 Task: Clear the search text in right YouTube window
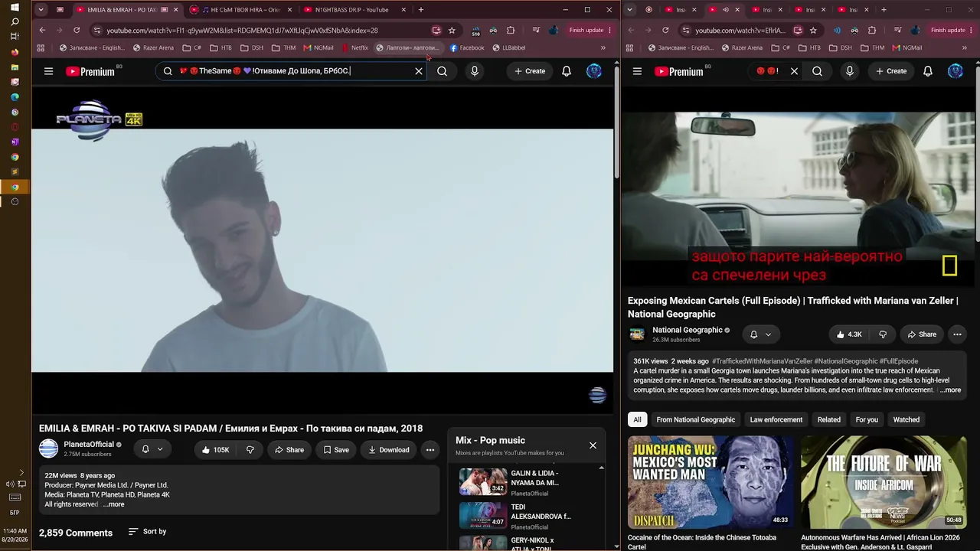[x=794, y=71]
